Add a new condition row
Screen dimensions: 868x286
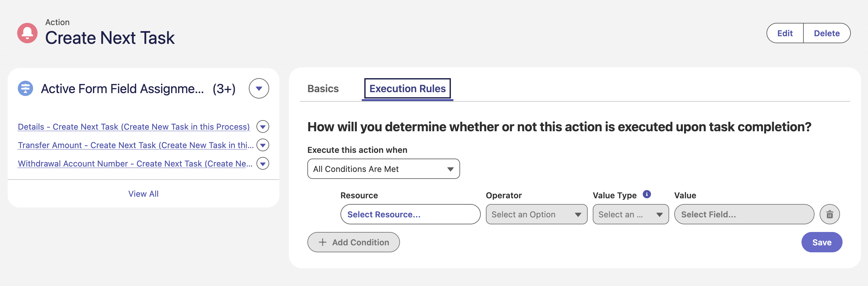point(353,242)
